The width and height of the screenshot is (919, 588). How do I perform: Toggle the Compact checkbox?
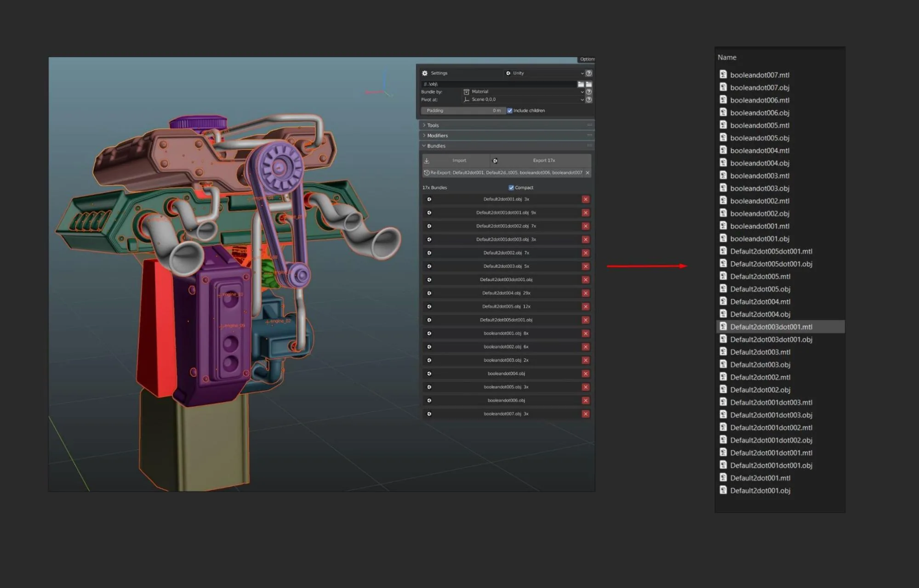pos(511,187)
